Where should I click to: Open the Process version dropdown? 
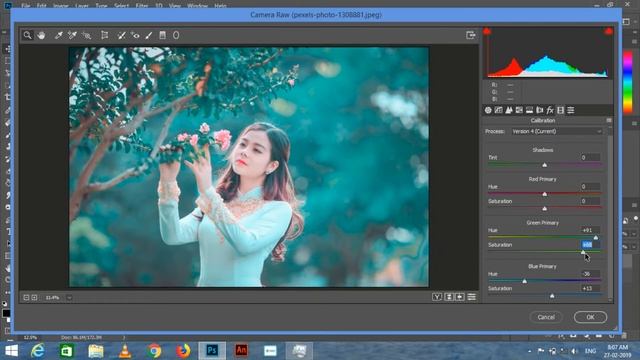click(557, 131)
